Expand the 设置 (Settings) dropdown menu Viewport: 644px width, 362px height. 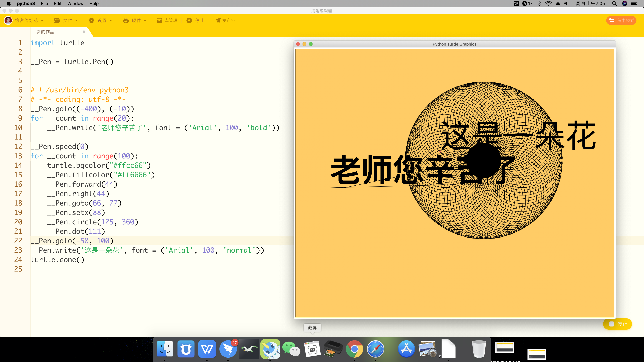[100, 20]
